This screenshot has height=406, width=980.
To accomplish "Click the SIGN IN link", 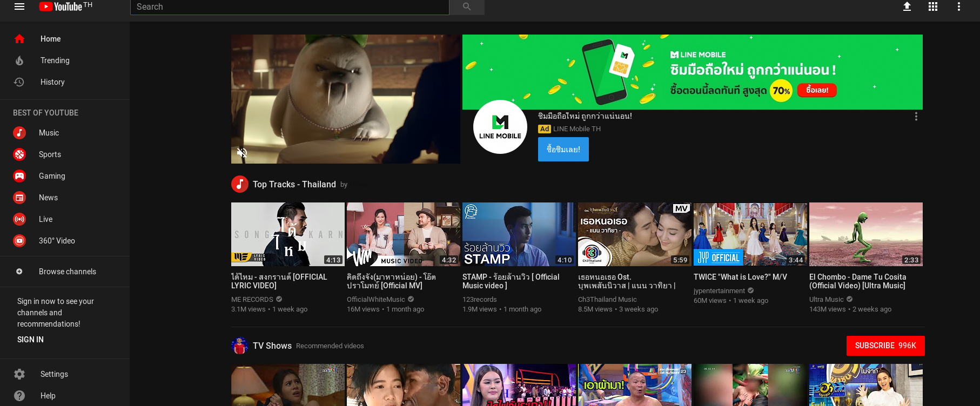I will [x=30, y=340].
